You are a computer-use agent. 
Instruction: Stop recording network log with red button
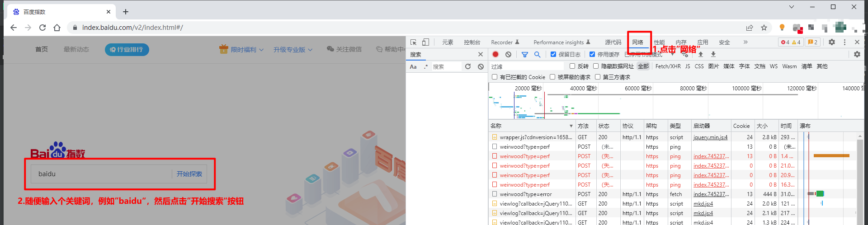495,54
